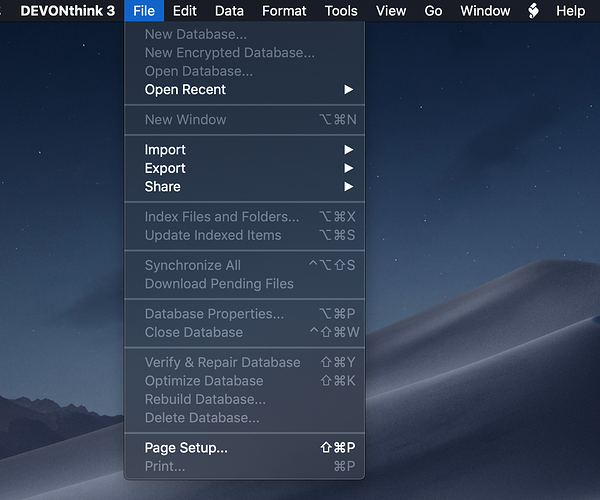Click Close Database menu entry

[245, 332]
